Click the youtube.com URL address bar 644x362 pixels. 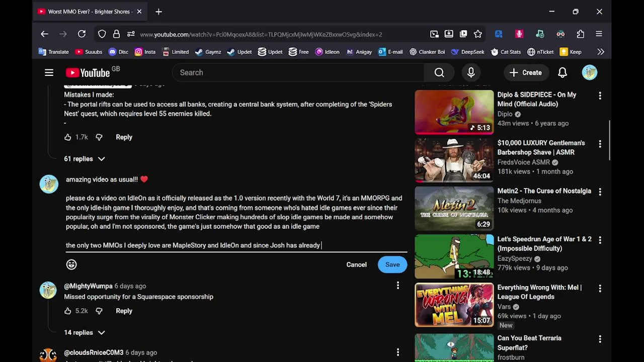tap(261, 34)
